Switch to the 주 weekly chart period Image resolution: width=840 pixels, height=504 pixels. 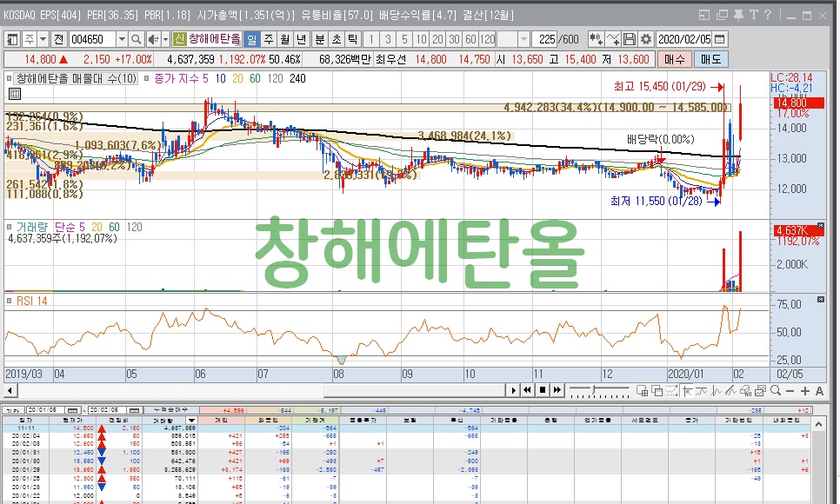click(269, 39)
